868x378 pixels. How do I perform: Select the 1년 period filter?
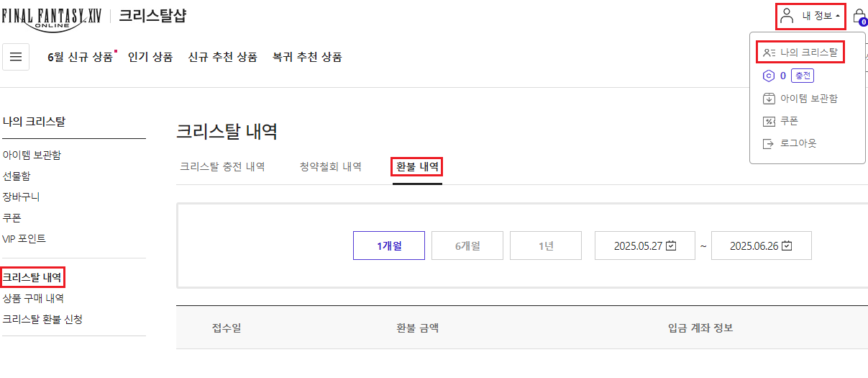tap(546, 246)
